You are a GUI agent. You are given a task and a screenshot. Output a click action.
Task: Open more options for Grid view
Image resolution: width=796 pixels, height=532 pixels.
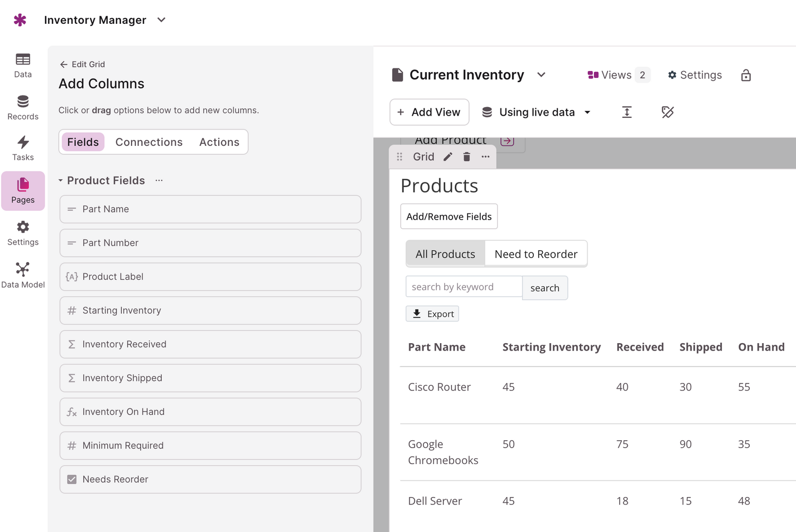pyautogui.click(x=485, y=156)
